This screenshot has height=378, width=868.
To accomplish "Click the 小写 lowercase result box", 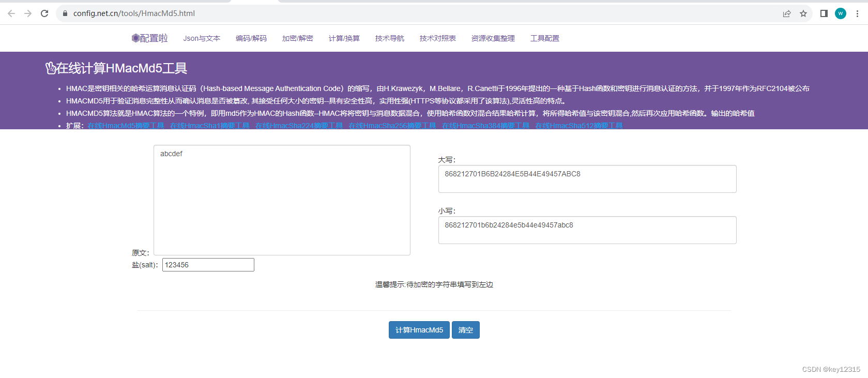I will [587, 230].
